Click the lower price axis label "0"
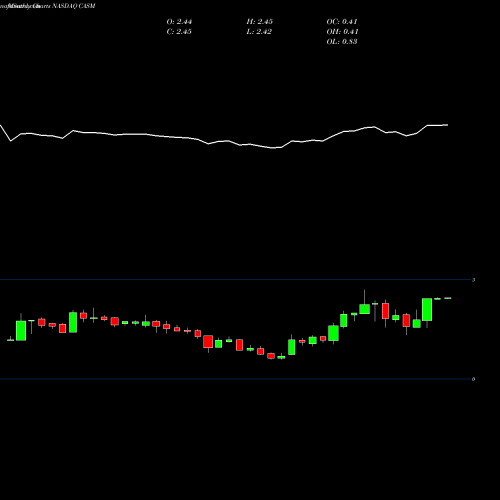The height and width of the screenshot is (500, 500). [x=473, y=379]
